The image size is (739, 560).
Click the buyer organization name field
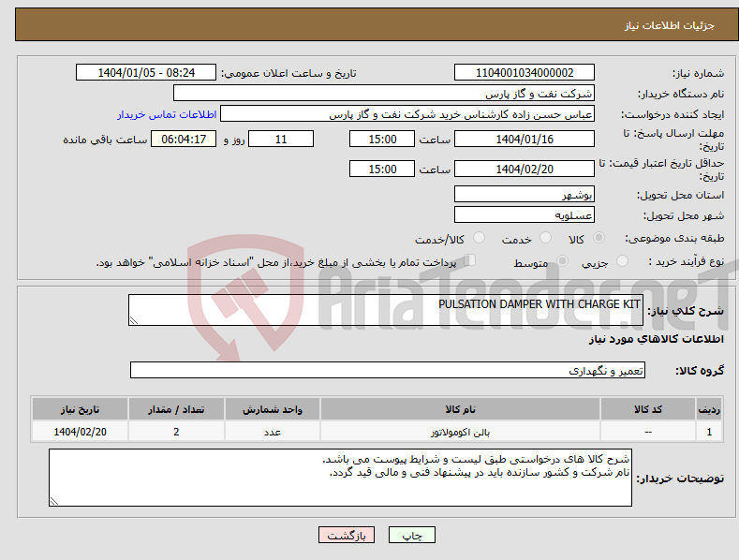(384, 93)
